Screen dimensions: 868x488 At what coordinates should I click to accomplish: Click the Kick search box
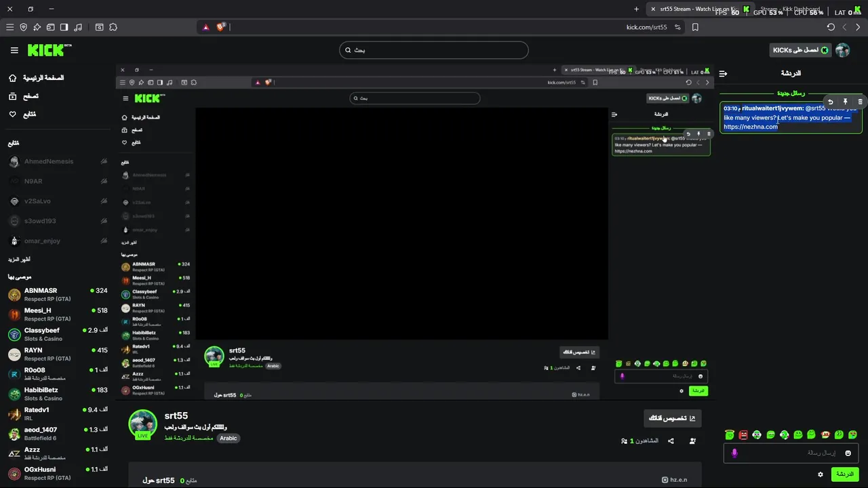[433, 50]
